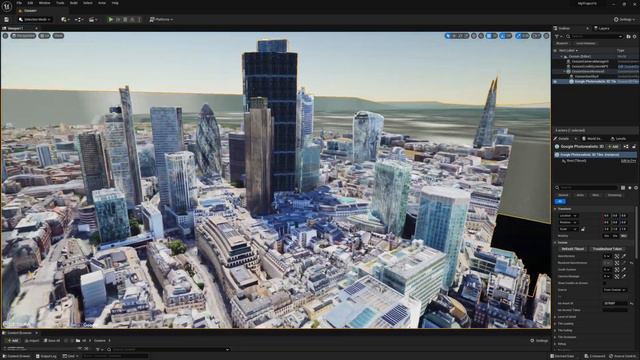
Task: Open the Cinematics toolbar icon menu
Action: pos(93,19)
